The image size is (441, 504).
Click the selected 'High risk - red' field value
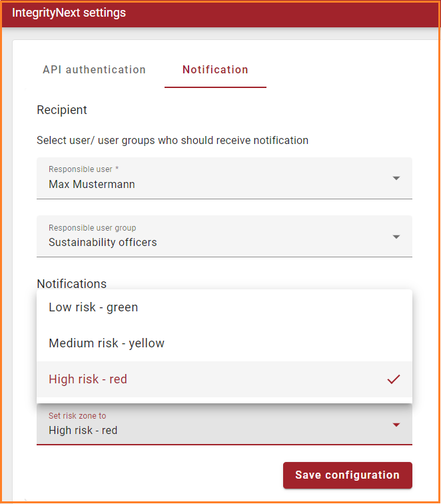(83, 431)
